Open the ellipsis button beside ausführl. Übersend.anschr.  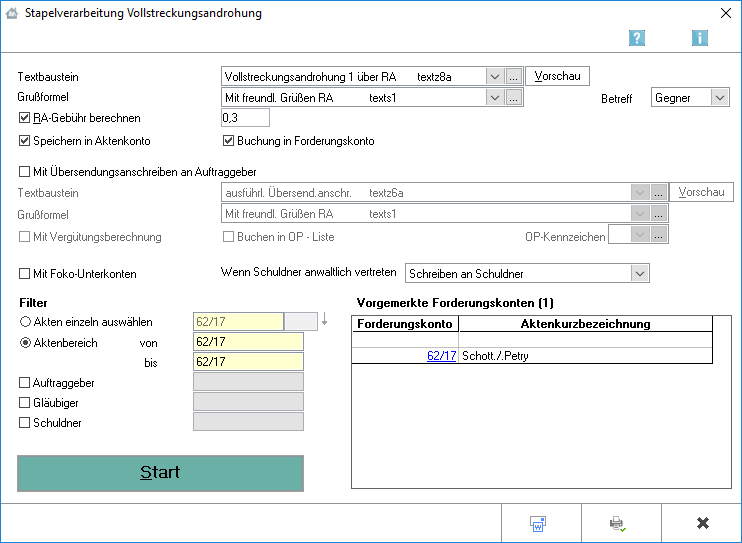pos(658,192)
